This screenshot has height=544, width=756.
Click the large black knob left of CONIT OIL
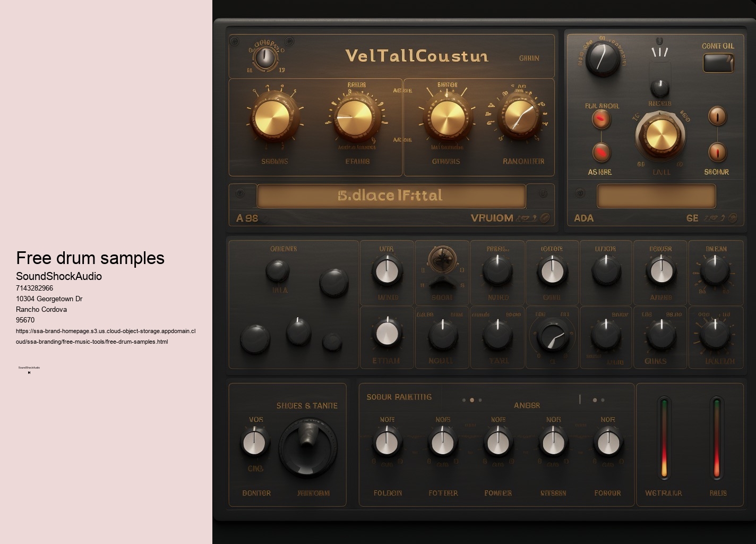603,58
